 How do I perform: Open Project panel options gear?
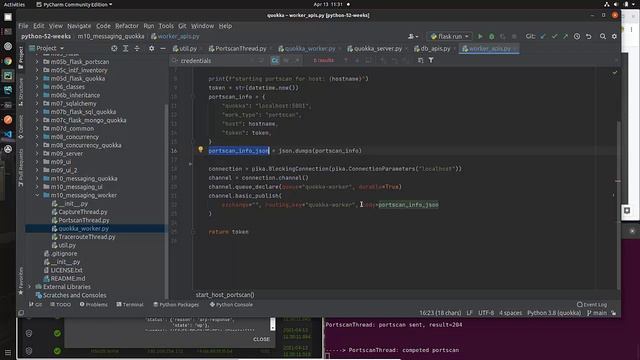[x=151, y=48]
